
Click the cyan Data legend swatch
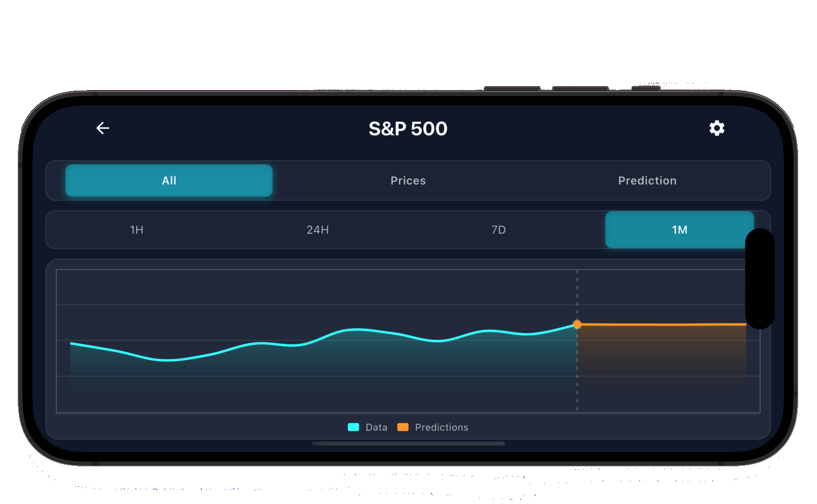point(354,427)
